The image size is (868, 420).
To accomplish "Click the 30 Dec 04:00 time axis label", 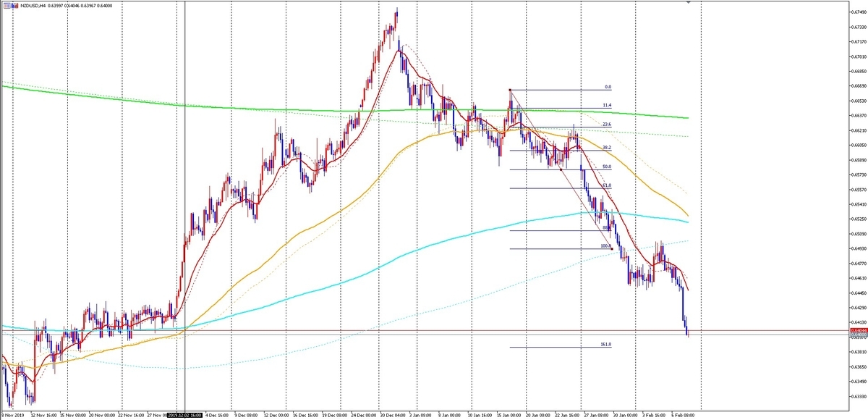I will pos(393,416).
